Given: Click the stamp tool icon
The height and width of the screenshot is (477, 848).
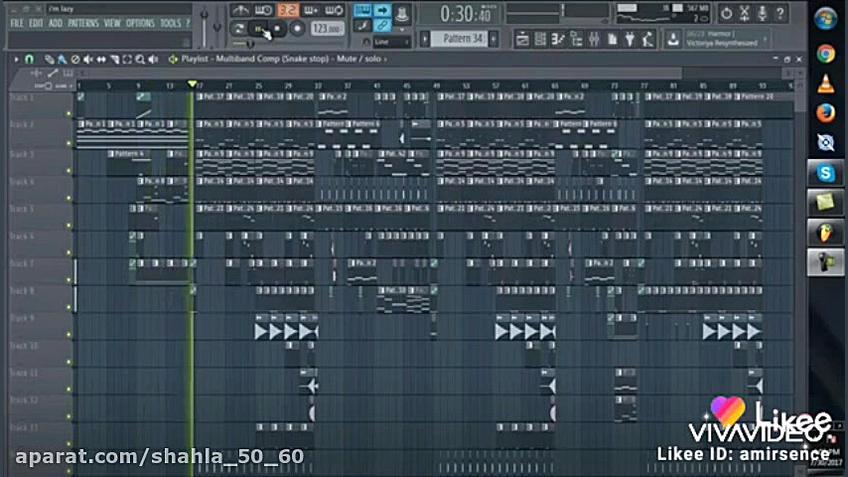Looking at the screenshot, I should [x=402, y=15].
